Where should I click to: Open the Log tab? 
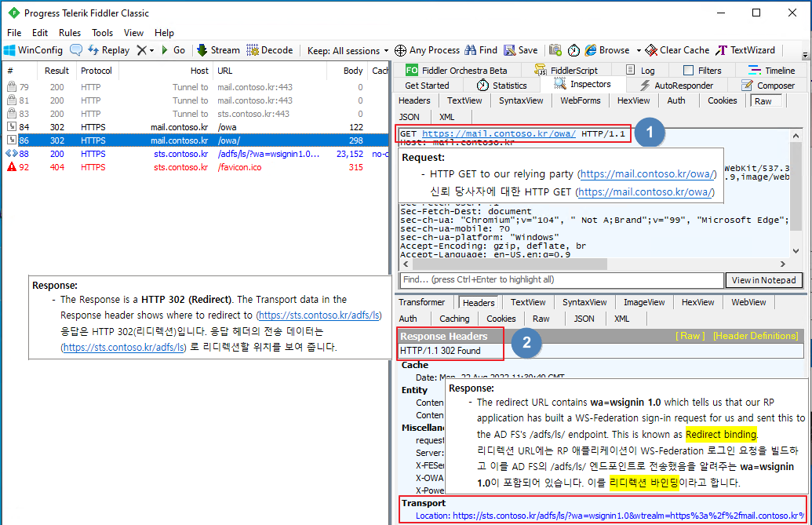click(641, 71)
